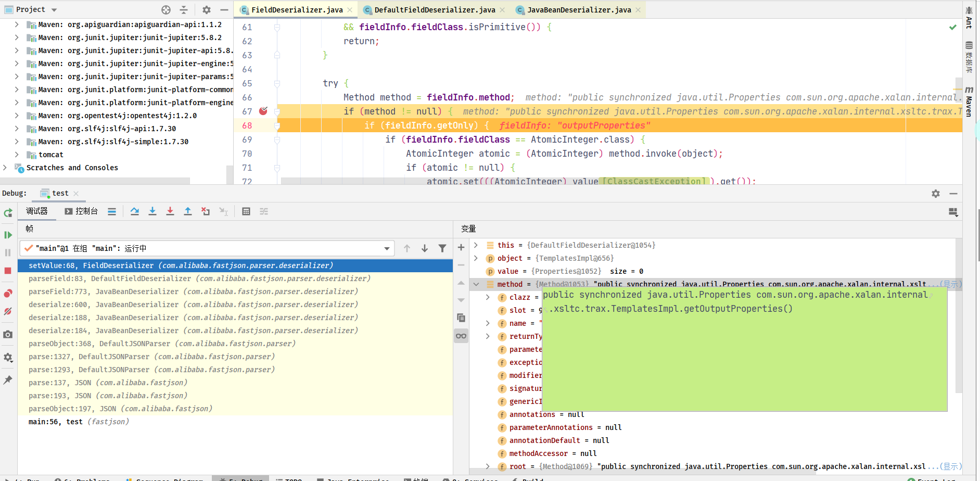Select next frame with down arrow
Screen dimensions: 980x481
425,248
